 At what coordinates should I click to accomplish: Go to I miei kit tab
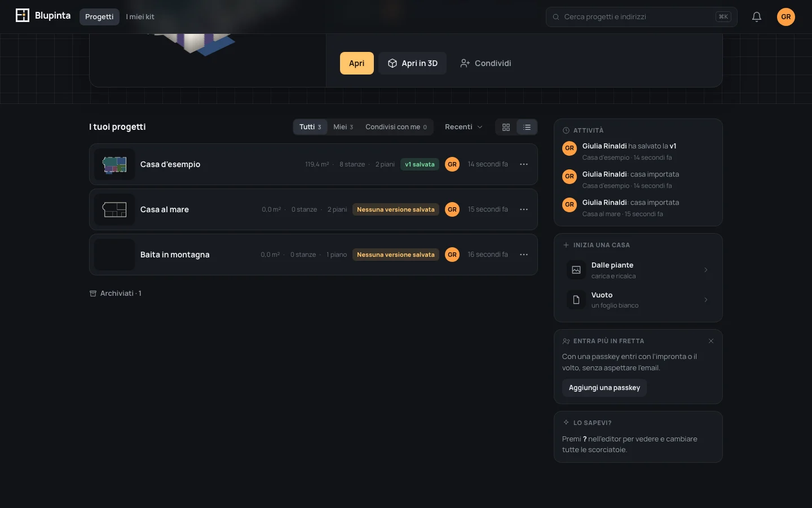click(x=140, y=17)
